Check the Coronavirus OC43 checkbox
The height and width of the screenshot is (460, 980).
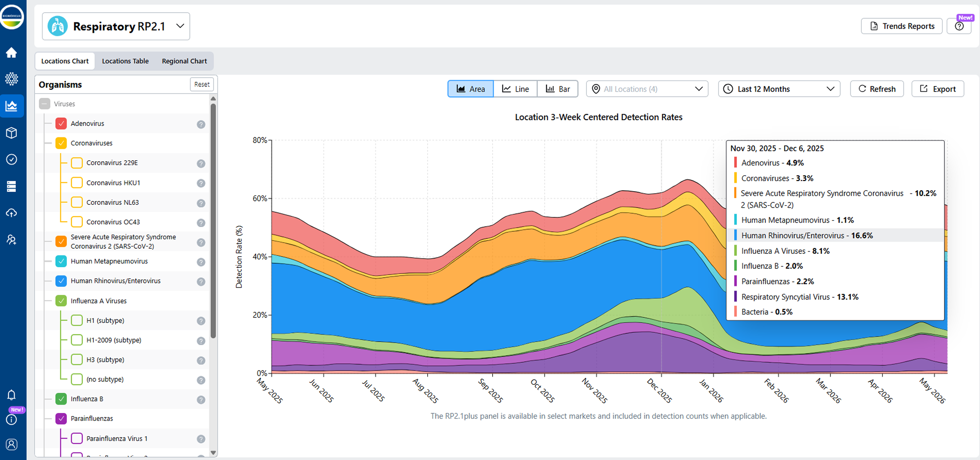point(77,222)
